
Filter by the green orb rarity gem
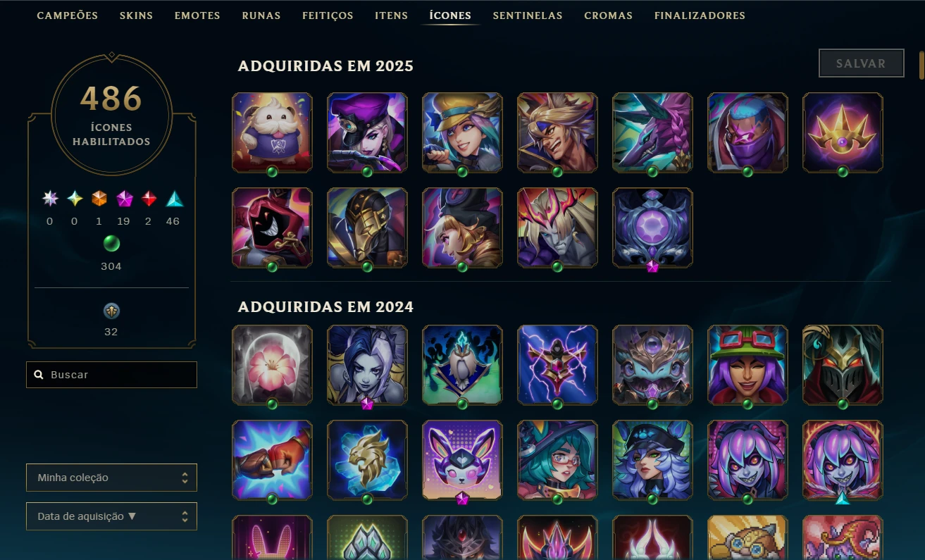click(x=111, y=244)
